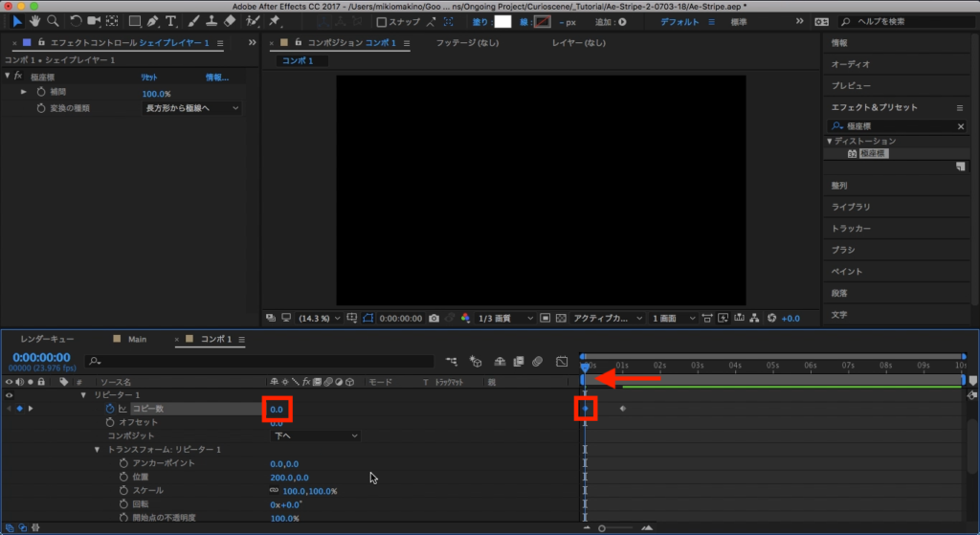Select the Zoom magnifier tool
The image size is (980, 535).
tap(54, 21)
